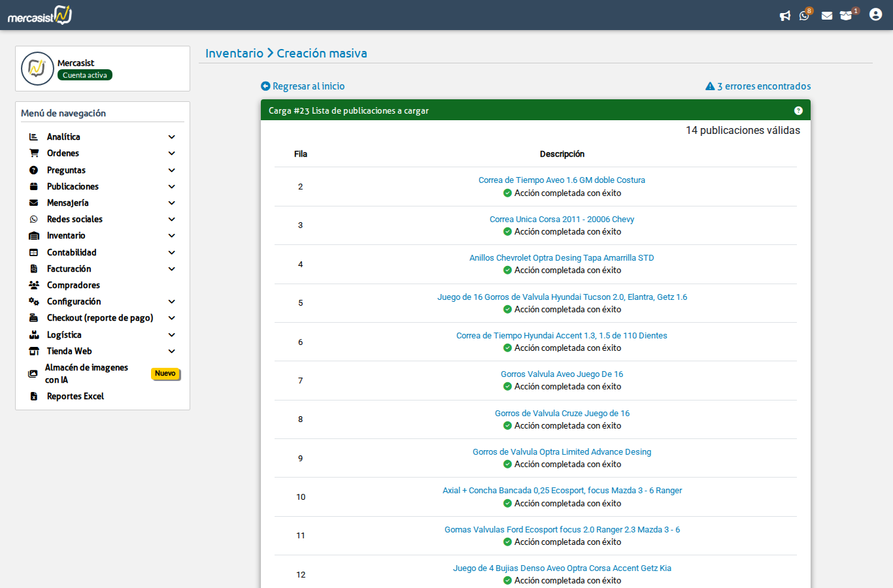Click the Nuevo badge next to Almacén de imagenes
Image resolution: width=893 pixels, height=588 pixels.
(x=165, y=374)
